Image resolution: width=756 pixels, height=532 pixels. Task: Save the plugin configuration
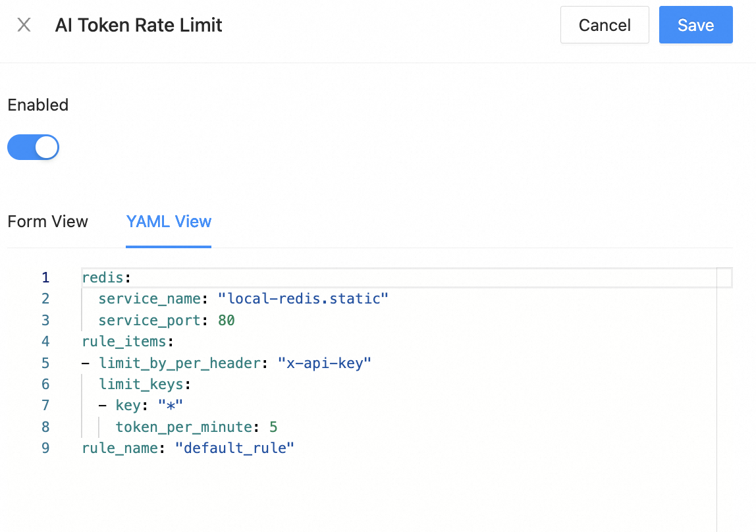point(695,25)
